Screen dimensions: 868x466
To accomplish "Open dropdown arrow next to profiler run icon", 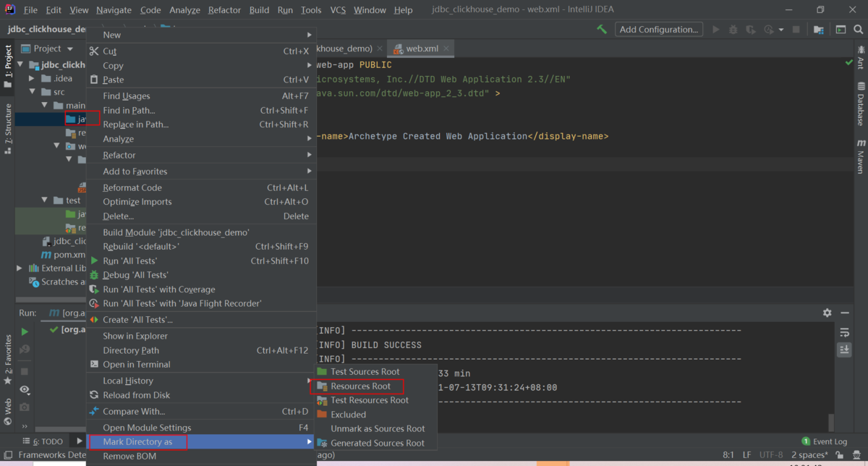I will click(781, 30).
